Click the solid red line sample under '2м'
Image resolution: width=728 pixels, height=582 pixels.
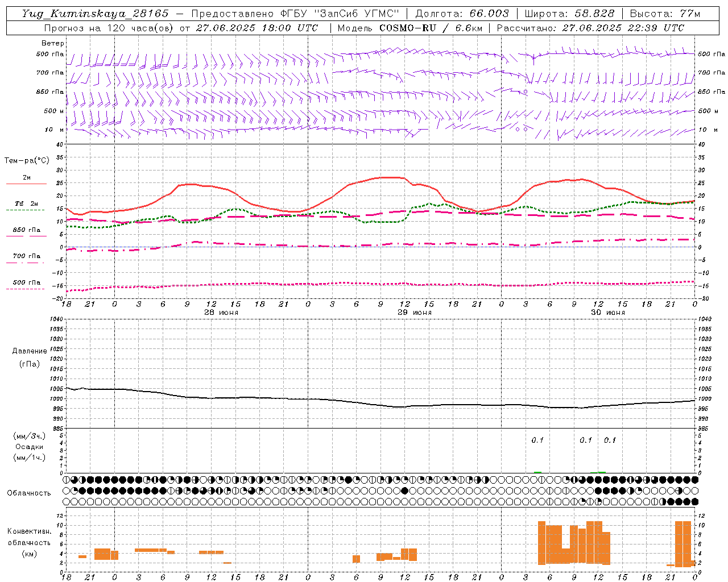[x=26, y=184]
